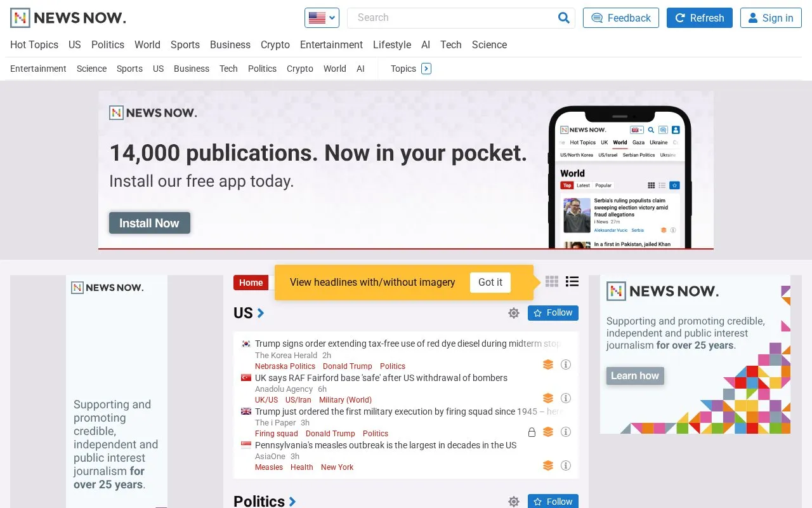Click stacked layers icon on AsiaOne story
Screen dimensions: 812x508
point(548,465)
